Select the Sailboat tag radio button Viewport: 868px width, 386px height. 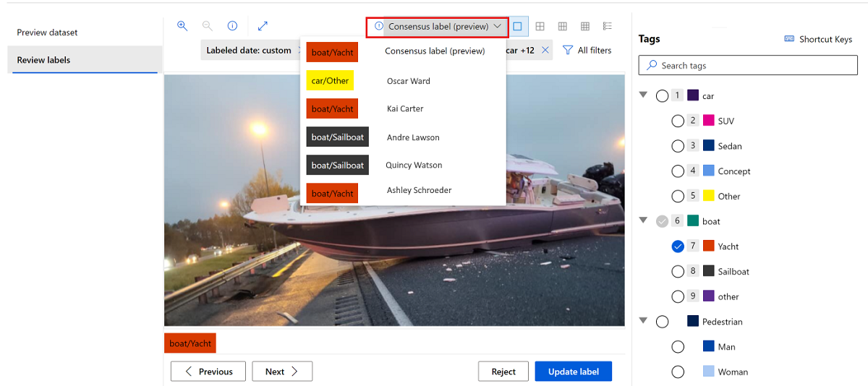[x=678, y=272]
